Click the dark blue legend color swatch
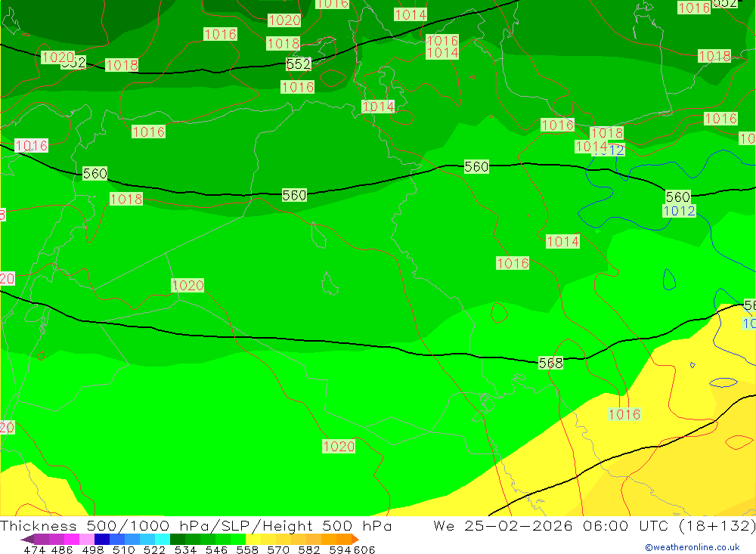This screenshot has width=756, height=554. (102, 539)
